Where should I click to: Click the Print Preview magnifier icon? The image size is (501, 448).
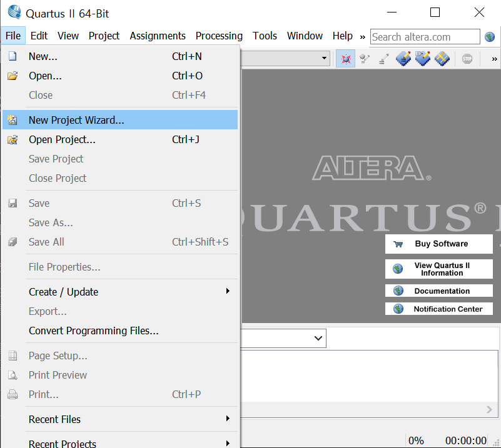13,375
